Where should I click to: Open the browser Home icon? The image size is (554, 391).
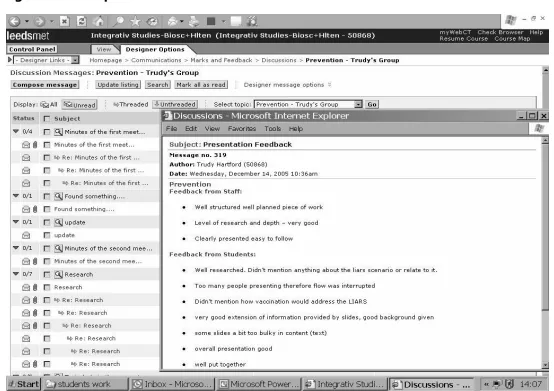(x=99, y=21)
